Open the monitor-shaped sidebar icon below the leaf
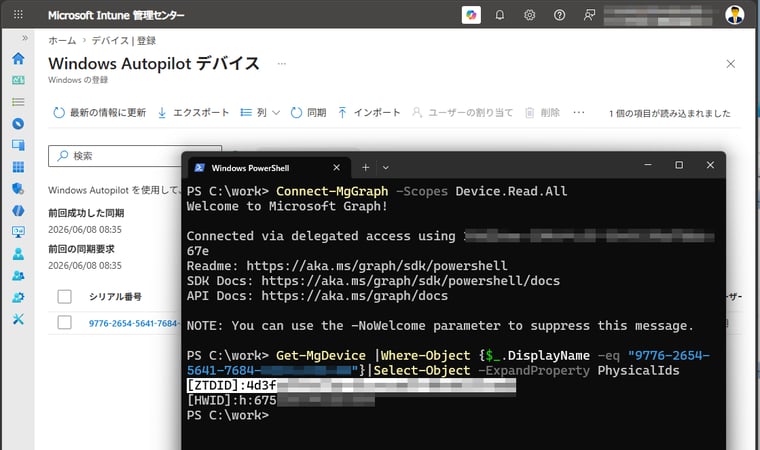The height and width of the screenshot is (450, 760). tap(18, 232)
